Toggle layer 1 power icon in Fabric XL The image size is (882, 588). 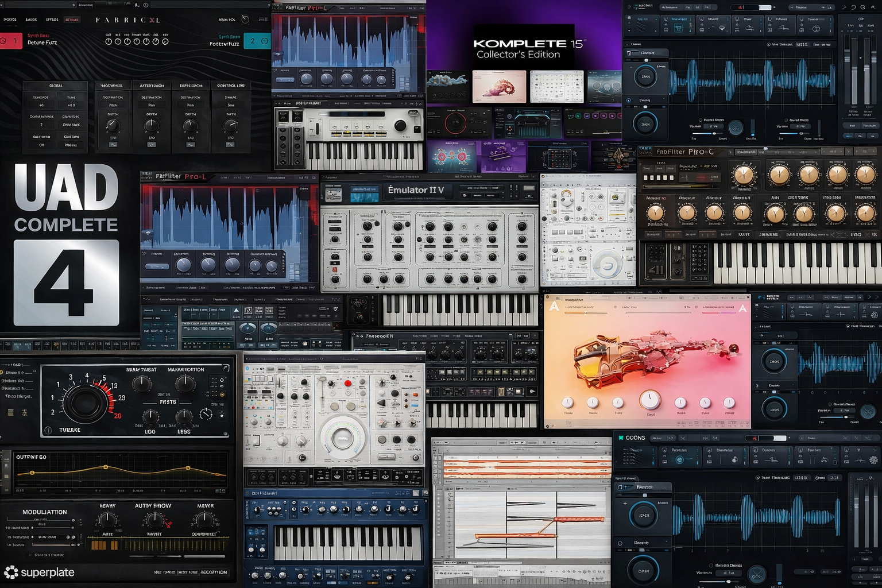pos(3,41)
